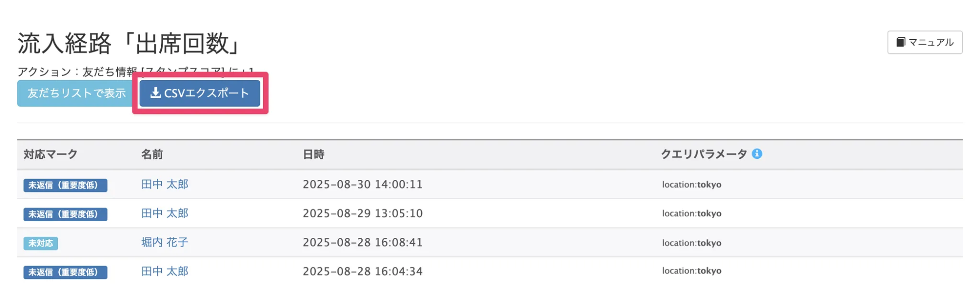Click the 友だちリストで表示 button

click(76, 93)
